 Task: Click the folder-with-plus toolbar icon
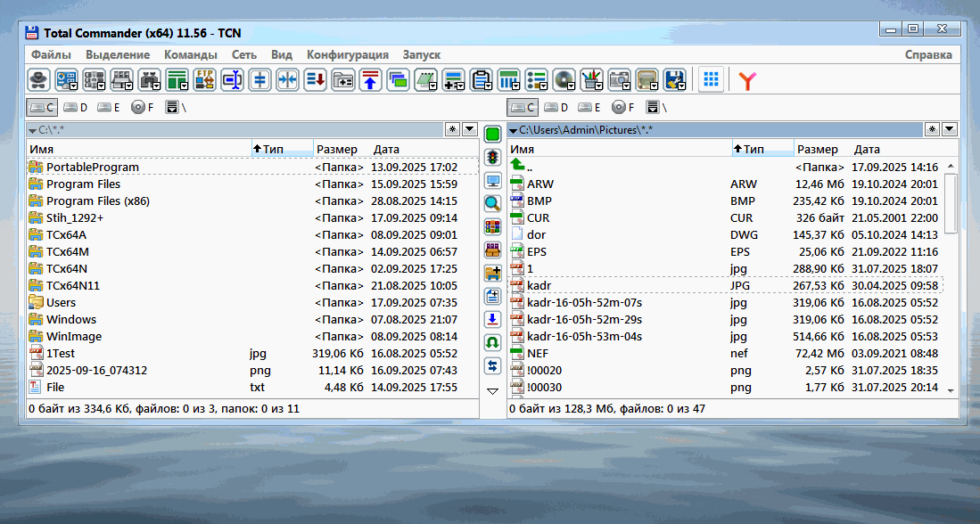(342, 80)
